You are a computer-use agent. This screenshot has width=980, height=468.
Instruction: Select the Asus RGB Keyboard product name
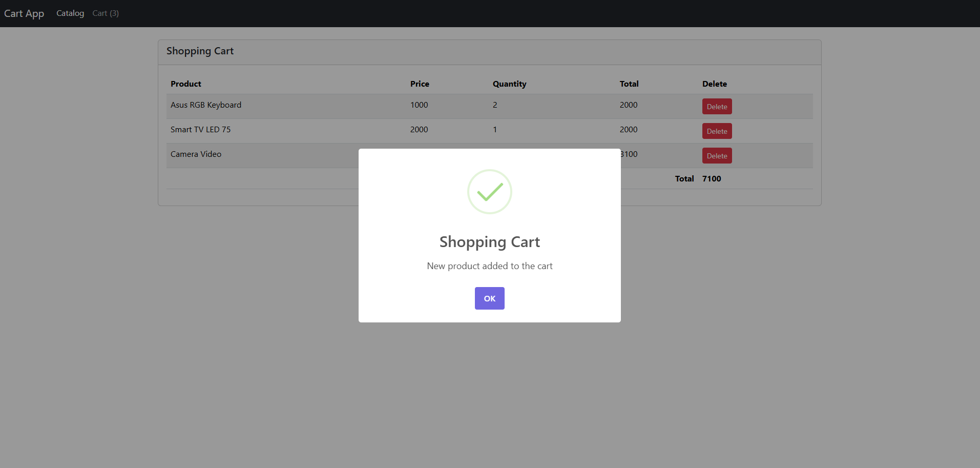(205, 105)
